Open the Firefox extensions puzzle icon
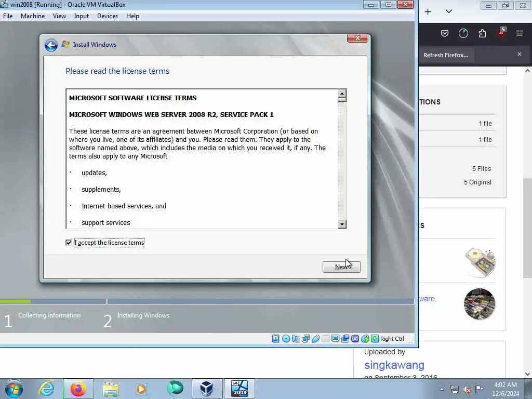 click(x=482, y=33)
